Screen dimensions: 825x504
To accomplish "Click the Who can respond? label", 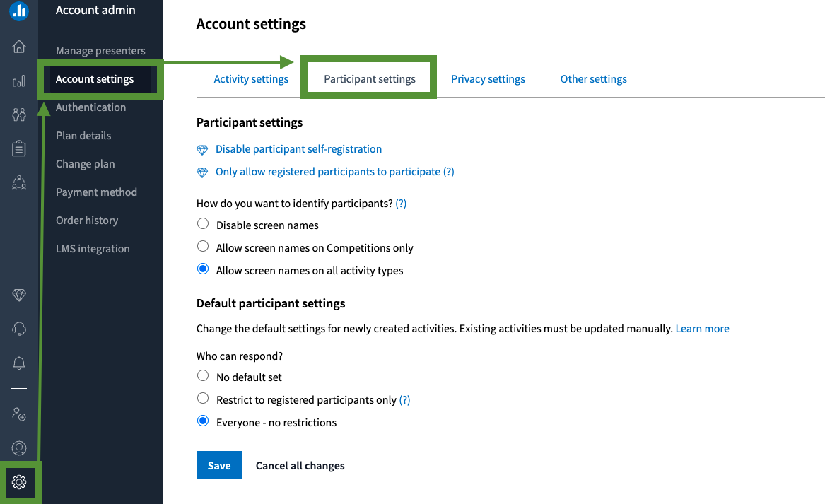I will (x=240, y=356).
